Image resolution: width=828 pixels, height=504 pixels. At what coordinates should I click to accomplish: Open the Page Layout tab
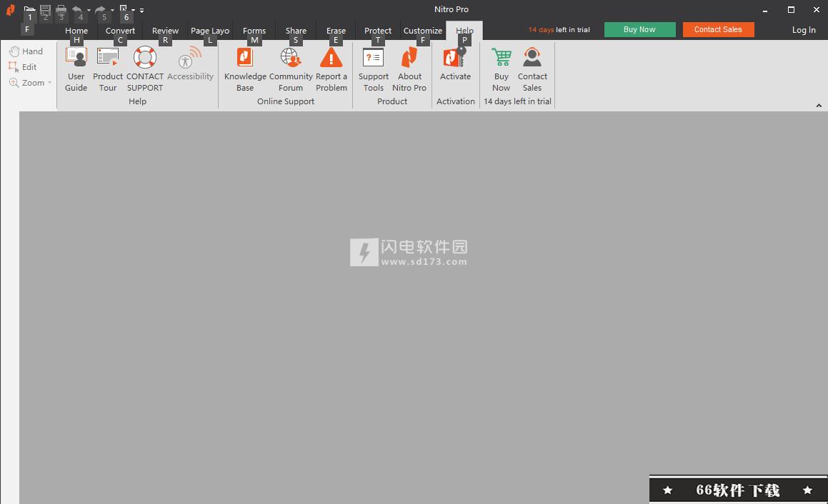pos(209,31)
